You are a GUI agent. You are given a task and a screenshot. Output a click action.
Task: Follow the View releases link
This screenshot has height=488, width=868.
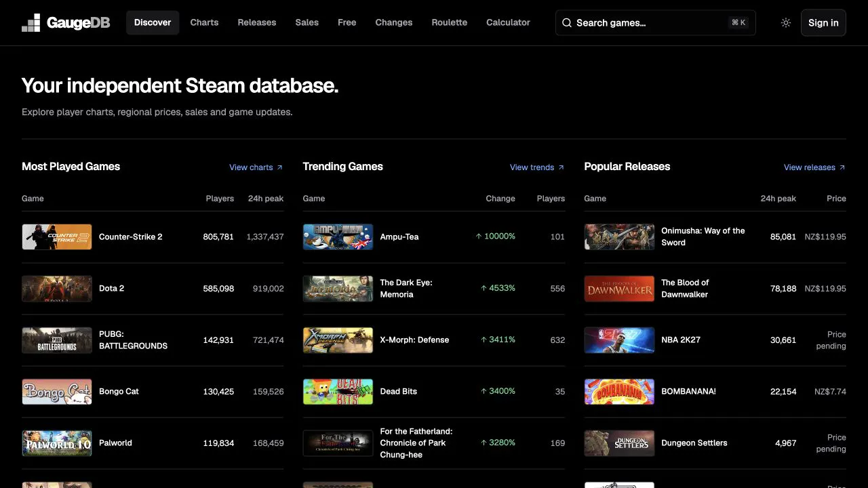point(814,167)
